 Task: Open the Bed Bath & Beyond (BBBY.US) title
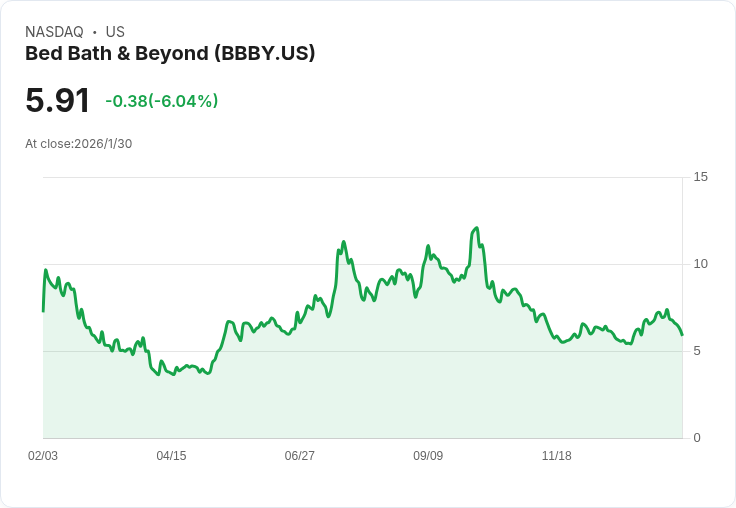[170, 53]
